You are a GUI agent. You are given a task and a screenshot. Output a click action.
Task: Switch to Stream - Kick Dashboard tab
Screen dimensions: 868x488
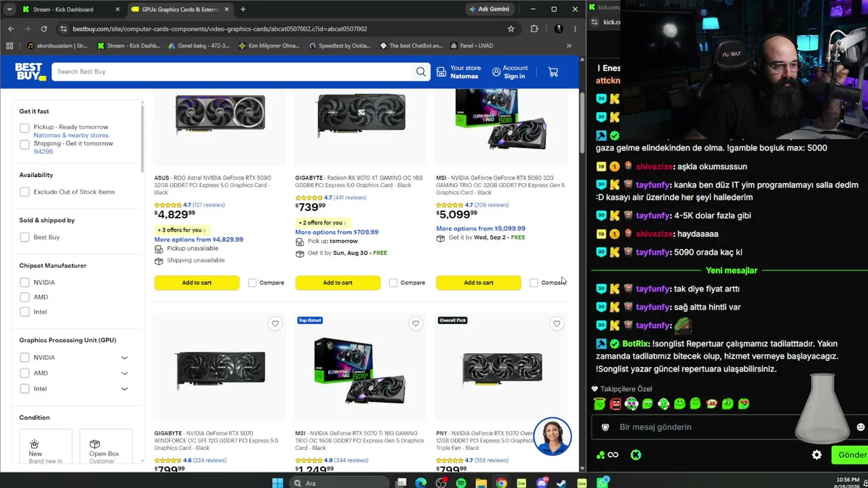pos(71,9)
